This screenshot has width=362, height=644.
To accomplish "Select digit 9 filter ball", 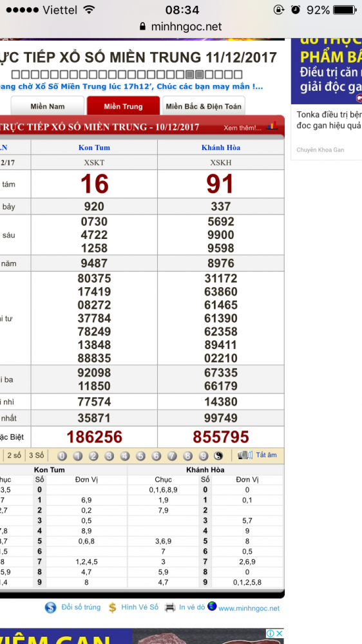I will click(x=203, y=456).
